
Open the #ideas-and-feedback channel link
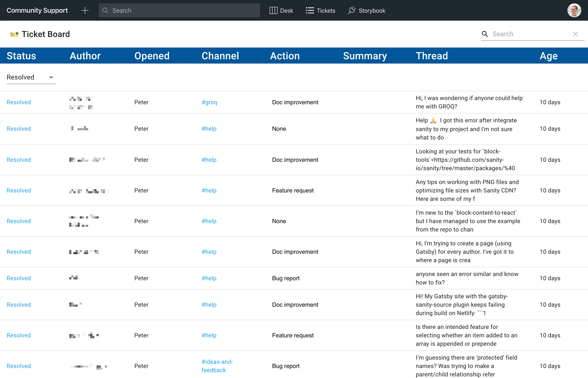(x=217, y=366)
